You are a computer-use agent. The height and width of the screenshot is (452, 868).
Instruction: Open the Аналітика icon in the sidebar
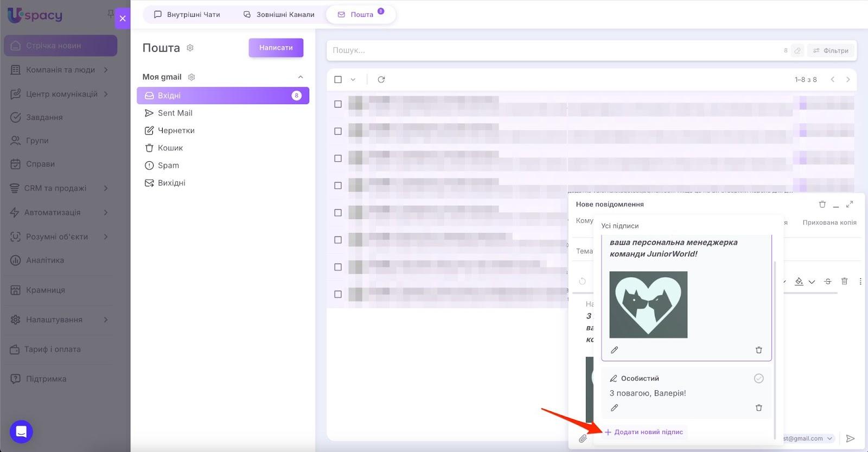tap(16, 260)
